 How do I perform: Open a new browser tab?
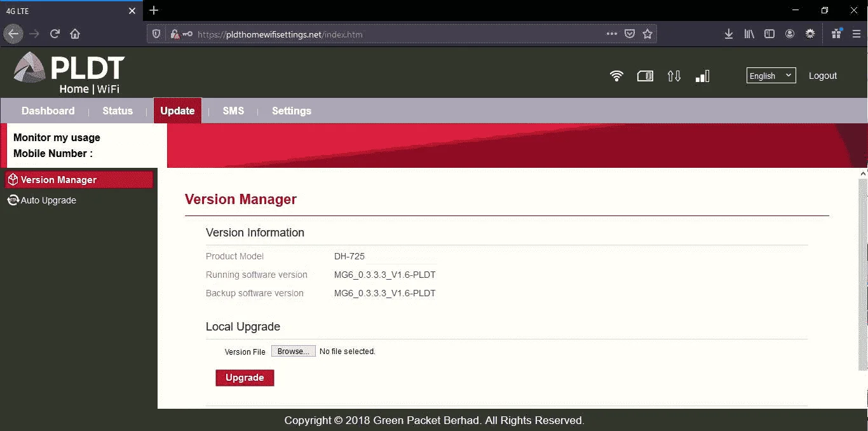pyautogui.click(x=154, y=10)
